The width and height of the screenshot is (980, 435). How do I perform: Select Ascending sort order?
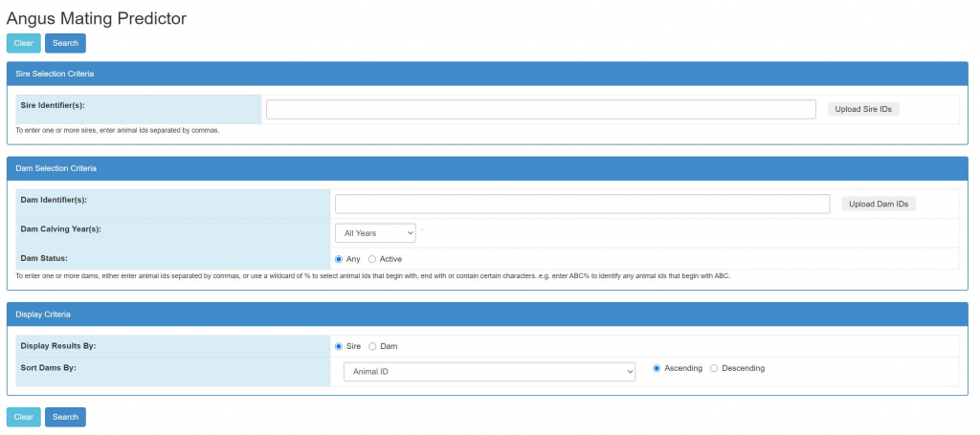pos(657,368)
